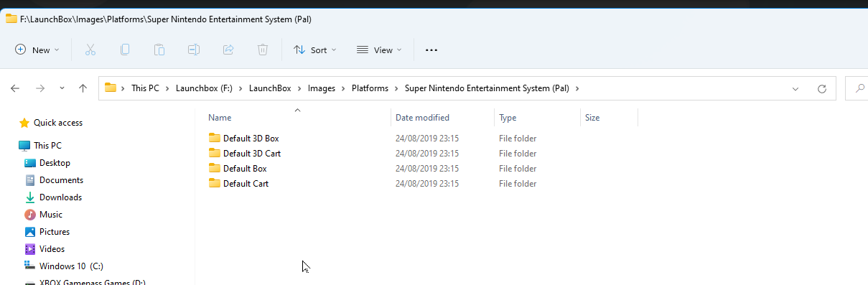Image resolution: width=868 pixels, height=285 pixels.
Task: Click the Rename icon in toolbar
Action: 194,50
